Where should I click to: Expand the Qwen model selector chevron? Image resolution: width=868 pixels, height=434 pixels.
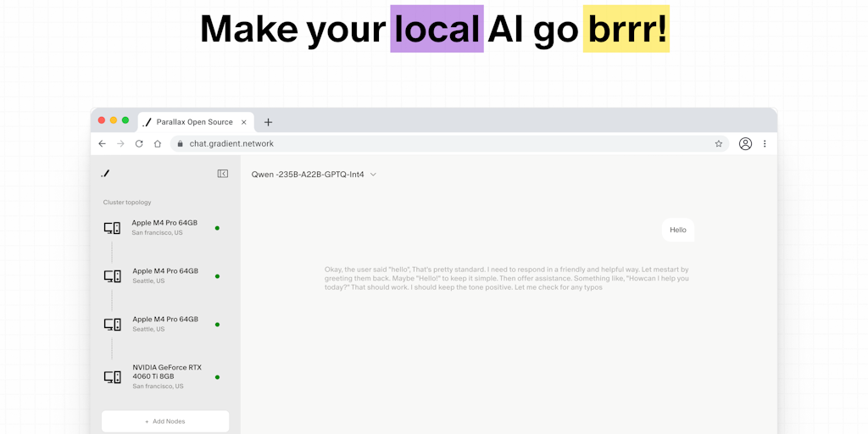click(373, 175)
